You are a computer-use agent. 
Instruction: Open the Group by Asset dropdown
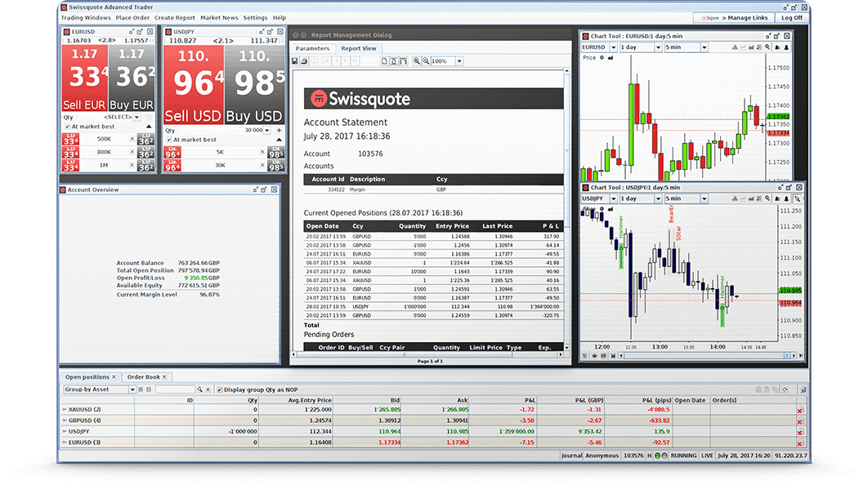132,389
